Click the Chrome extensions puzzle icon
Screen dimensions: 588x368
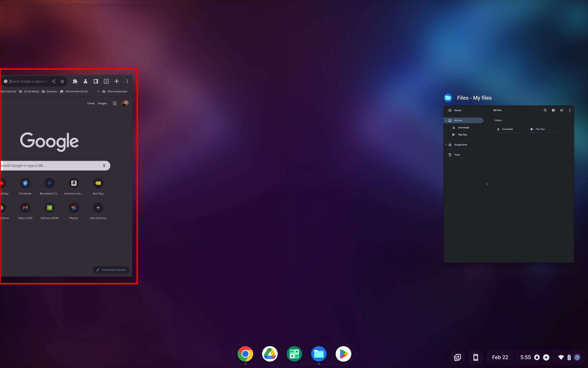[x=75, y=81]
